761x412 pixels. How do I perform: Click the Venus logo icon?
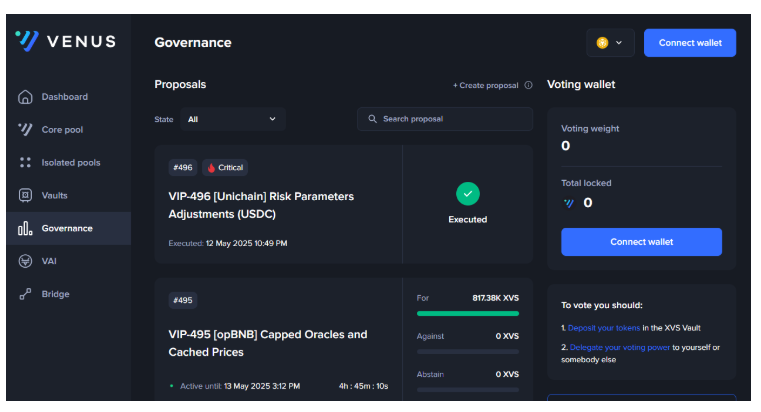click(27, 41)
